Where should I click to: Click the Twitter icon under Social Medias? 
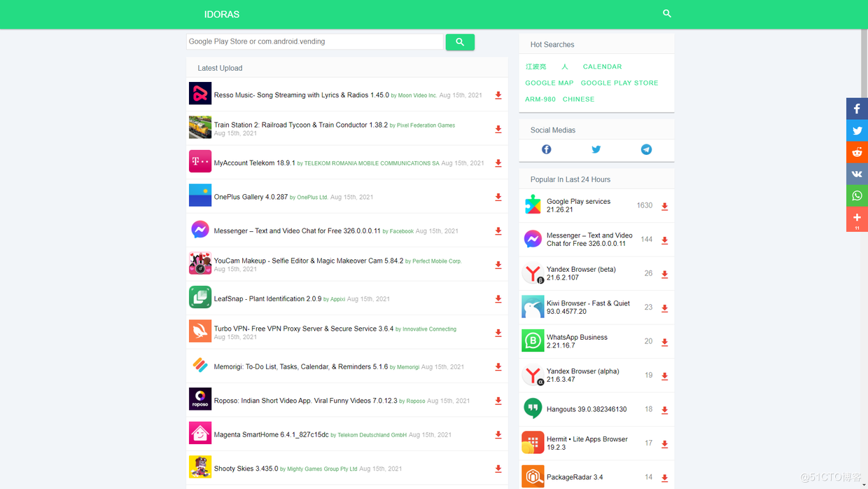(x=596, y=149)
